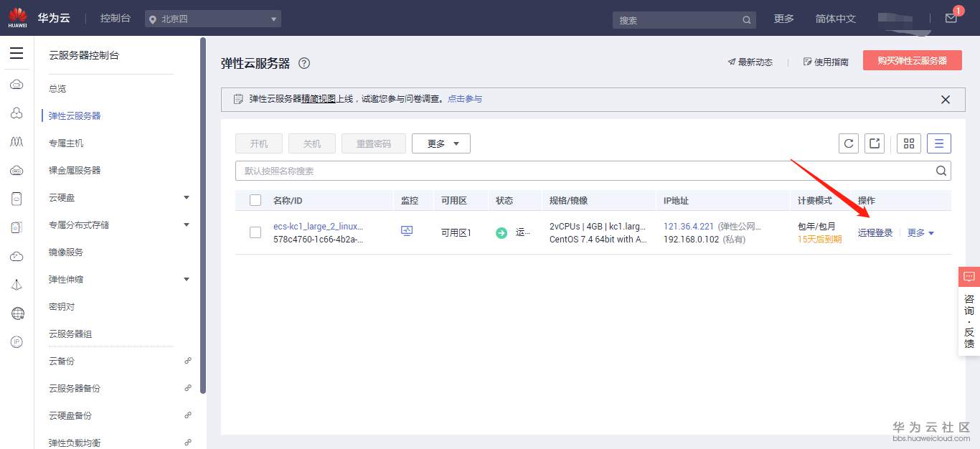Image resolution: width=980 pixels, height=449 pixels.
Task: Open 控制台 in top bar
Action: [116, 19]
